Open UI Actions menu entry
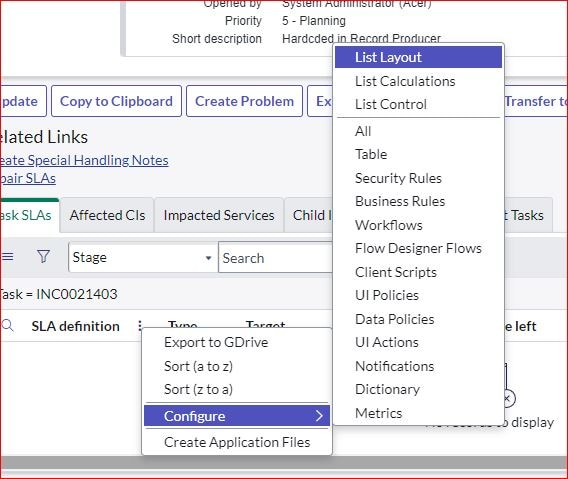This screenshot has height=479, width=568. pos(387,343)
